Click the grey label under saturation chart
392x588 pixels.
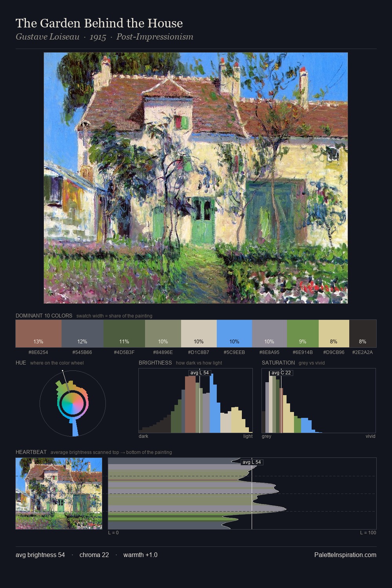pos(267,436)
